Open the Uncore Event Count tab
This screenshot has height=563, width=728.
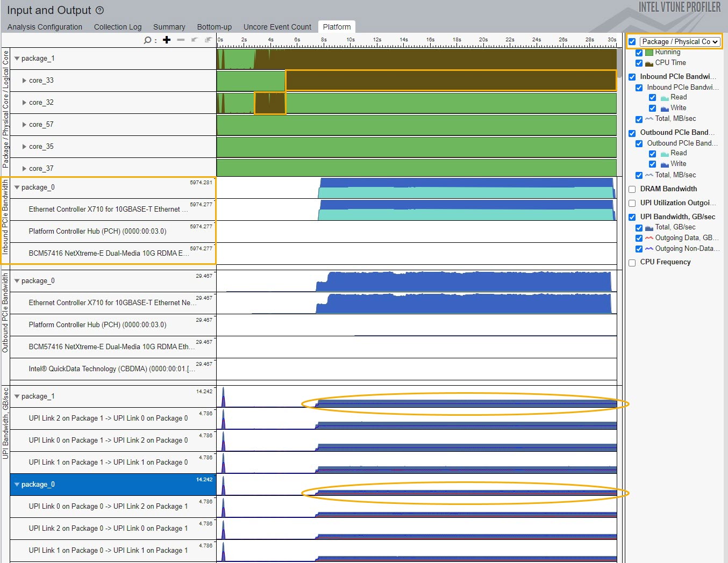pyautogui.click(x=277, y=27)
